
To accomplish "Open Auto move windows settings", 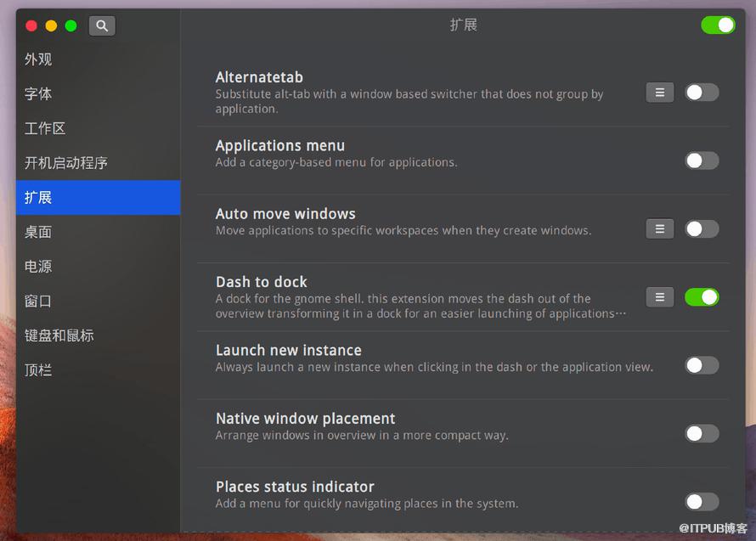I will [x=659, y=229].
